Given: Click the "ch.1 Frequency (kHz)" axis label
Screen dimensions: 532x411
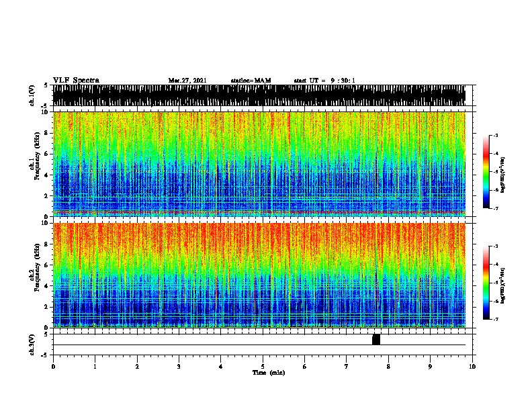Looking at the screenshot, I should coord(34,156).
